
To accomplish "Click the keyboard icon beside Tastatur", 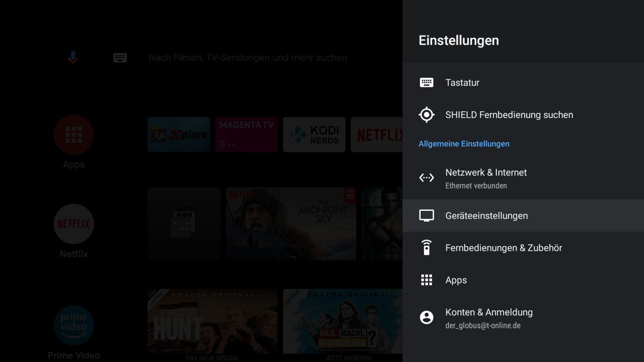I will pos(427,82).
